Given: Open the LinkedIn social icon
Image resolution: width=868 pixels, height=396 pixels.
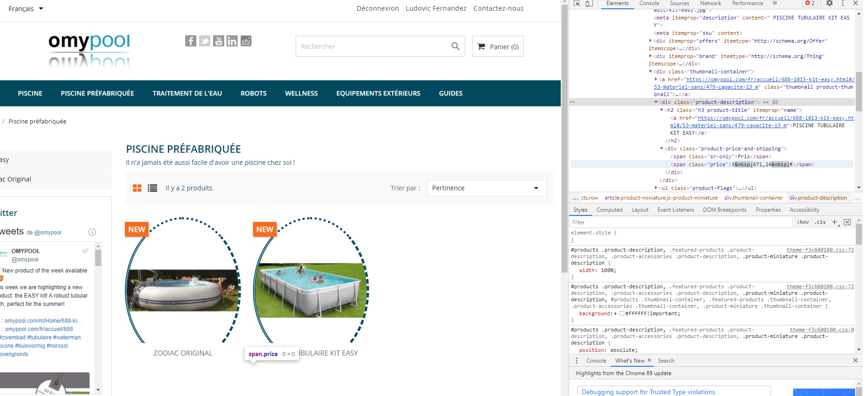Looking at the screenshot, I should click(x=232, y=41).
